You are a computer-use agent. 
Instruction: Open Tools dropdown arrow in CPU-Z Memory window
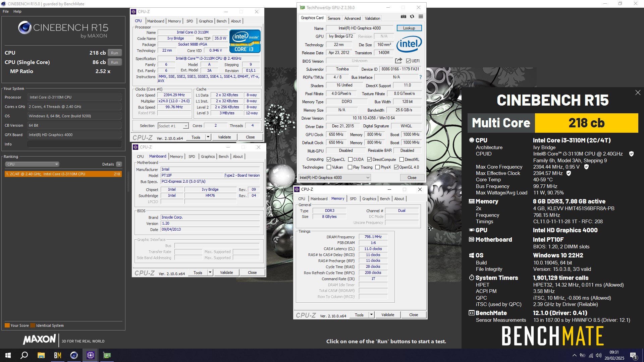pos(371,315)
